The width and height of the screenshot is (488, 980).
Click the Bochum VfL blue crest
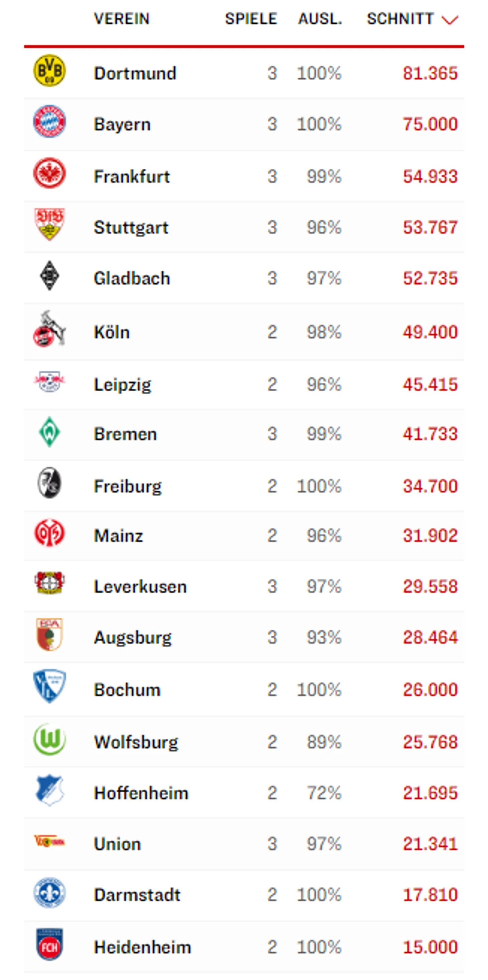[49, 687]
